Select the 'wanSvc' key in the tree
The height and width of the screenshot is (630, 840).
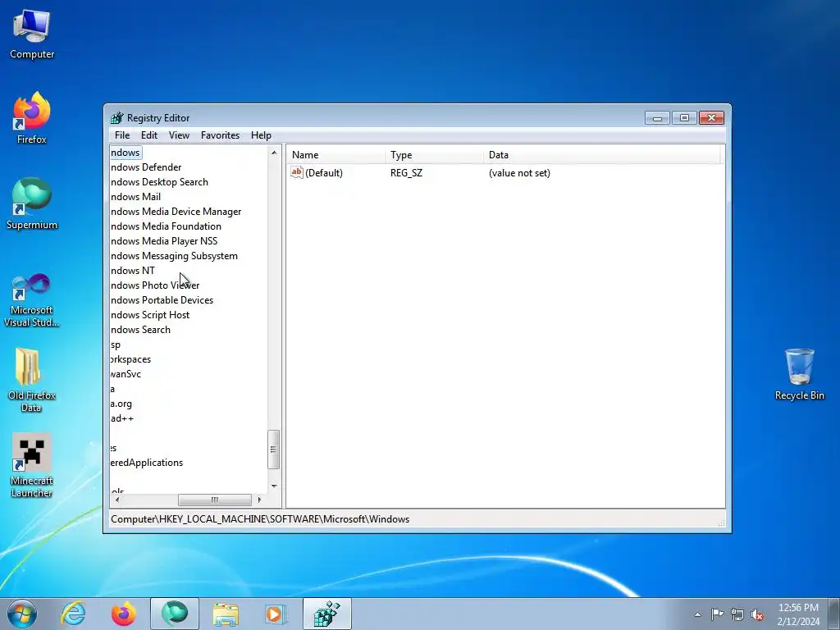coord(126,374)
